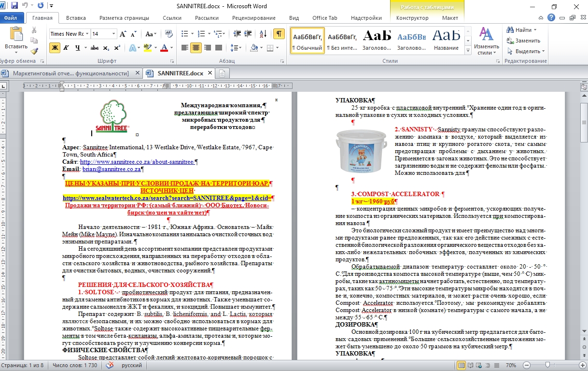
Task: Open the font size dropdown showing 14
Action: coord(114,34)
